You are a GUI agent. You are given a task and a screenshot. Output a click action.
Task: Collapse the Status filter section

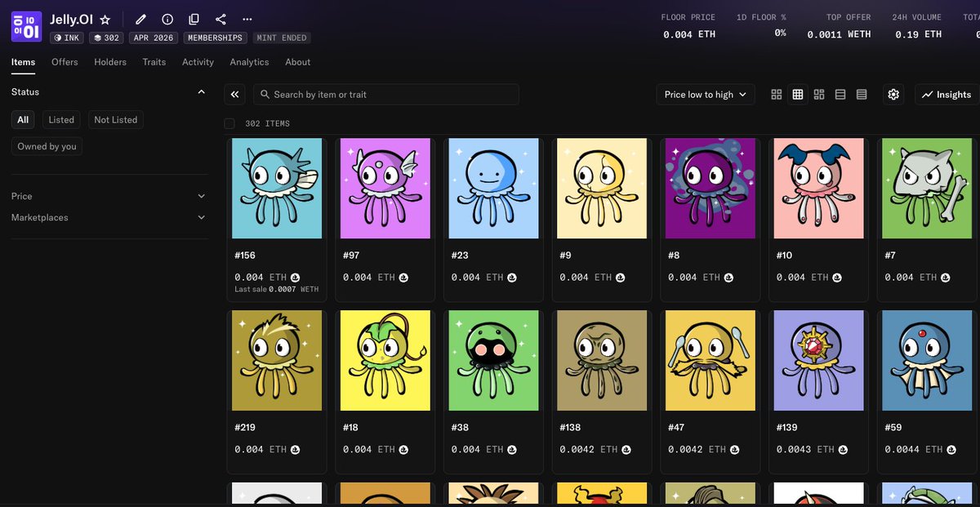tap(202, 92)
